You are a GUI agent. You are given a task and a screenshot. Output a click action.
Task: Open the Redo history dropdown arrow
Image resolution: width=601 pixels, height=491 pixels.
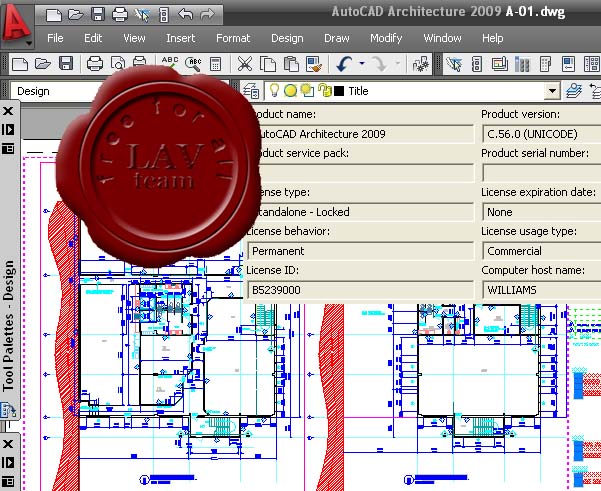[397, 63]
